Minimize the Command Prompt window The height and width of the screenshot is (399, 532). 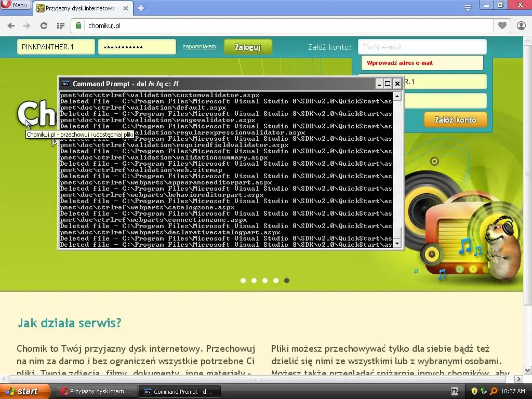pyautogui.click(x=379, y=84)
